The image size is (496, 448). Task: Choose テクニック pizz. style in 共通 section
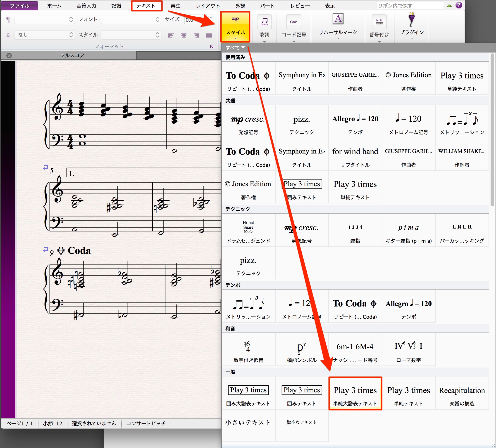302,122
